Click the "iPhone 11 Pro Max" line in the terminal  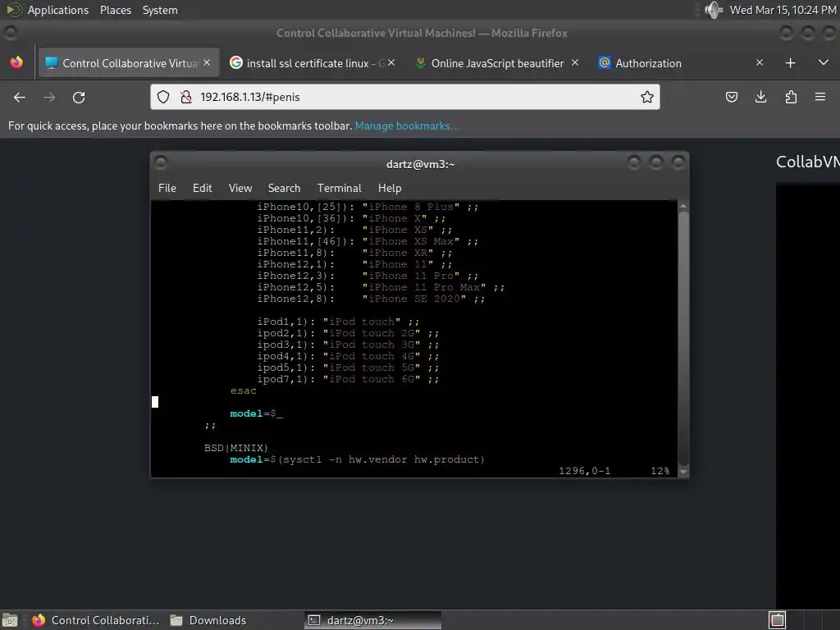click(x=381, y=287)
